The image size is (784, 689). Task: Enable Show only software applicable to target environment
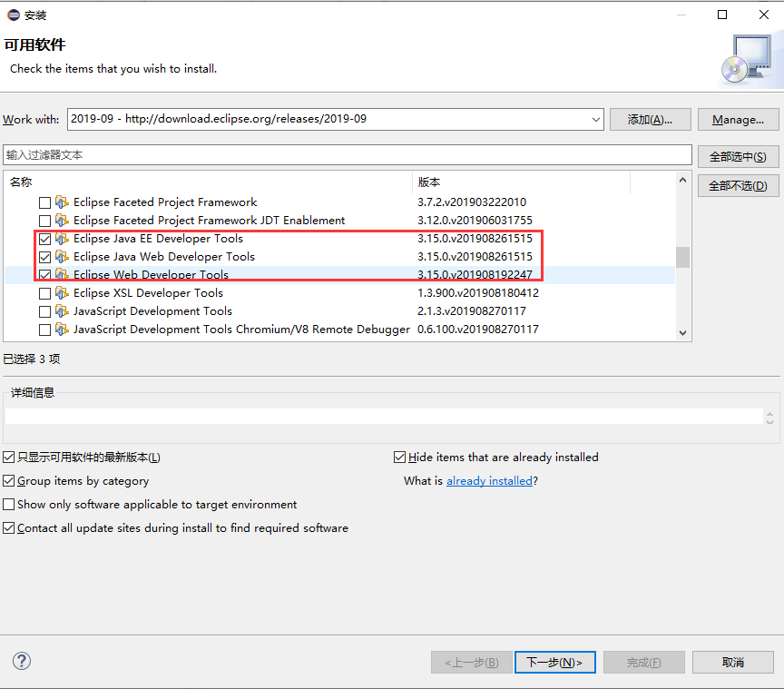click(8, 505)
